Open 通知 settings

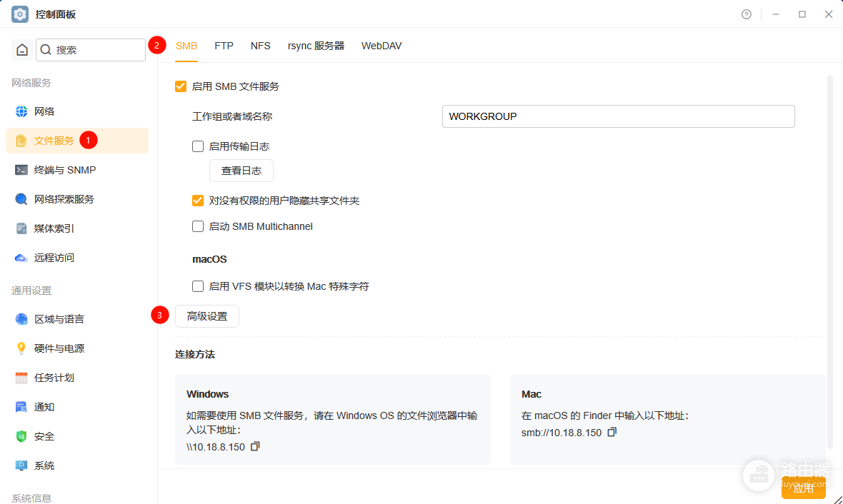coord(77,407)
